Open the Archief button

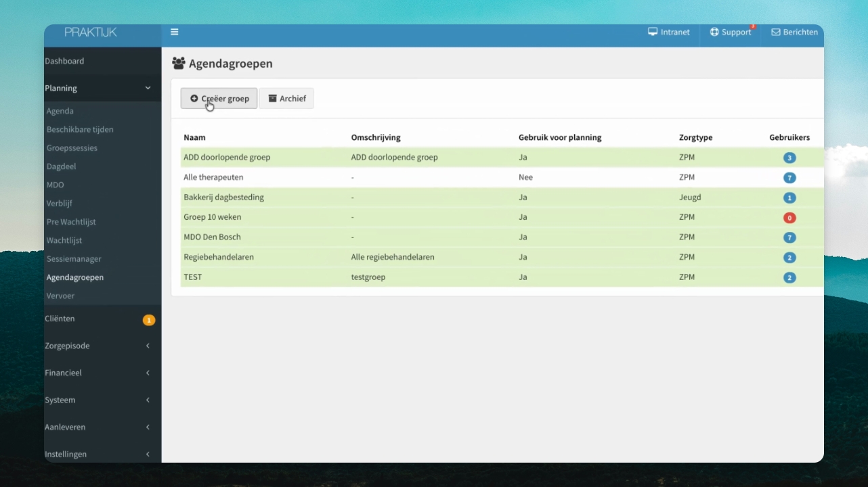(x=286, y=98)
